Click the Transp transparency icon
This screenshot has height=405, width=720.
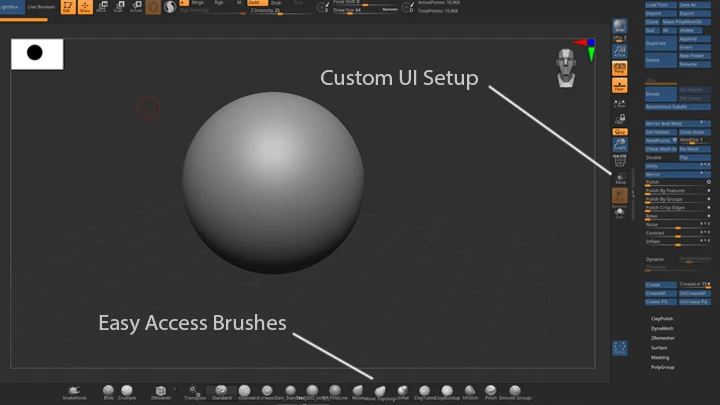(x=620, y=179)
